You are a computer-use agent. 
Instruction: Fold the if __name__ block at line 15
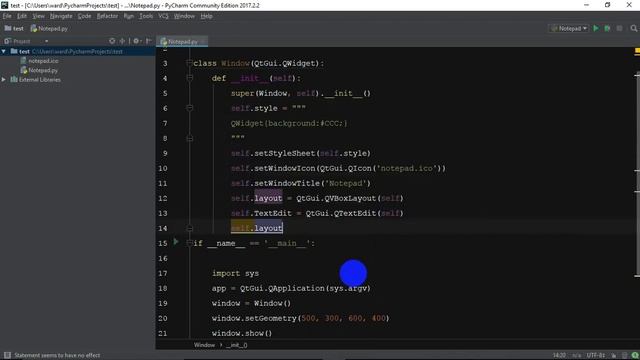(189, 243)
